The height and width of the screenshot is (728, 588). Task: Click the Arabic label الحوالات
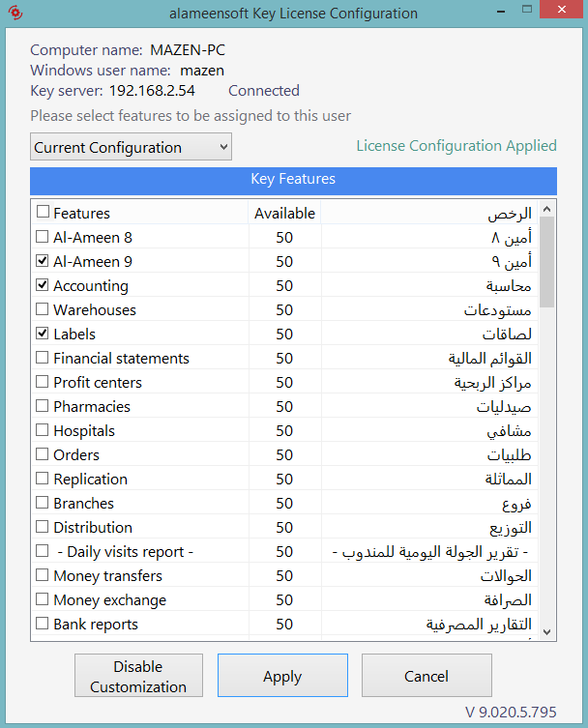tap(506, 575)
